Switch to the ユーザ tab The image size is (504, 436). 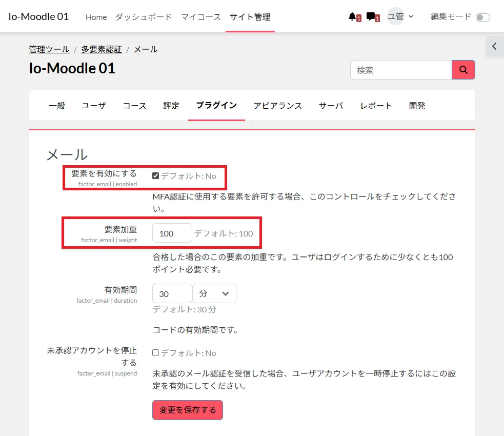[x=94, y=106]
